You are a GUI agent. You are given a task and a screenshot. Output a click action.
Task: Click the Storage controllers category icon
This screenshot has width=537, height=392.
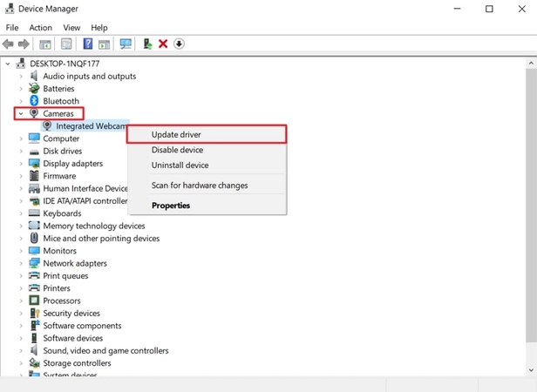pyautogui.click(x=34, y=362)
